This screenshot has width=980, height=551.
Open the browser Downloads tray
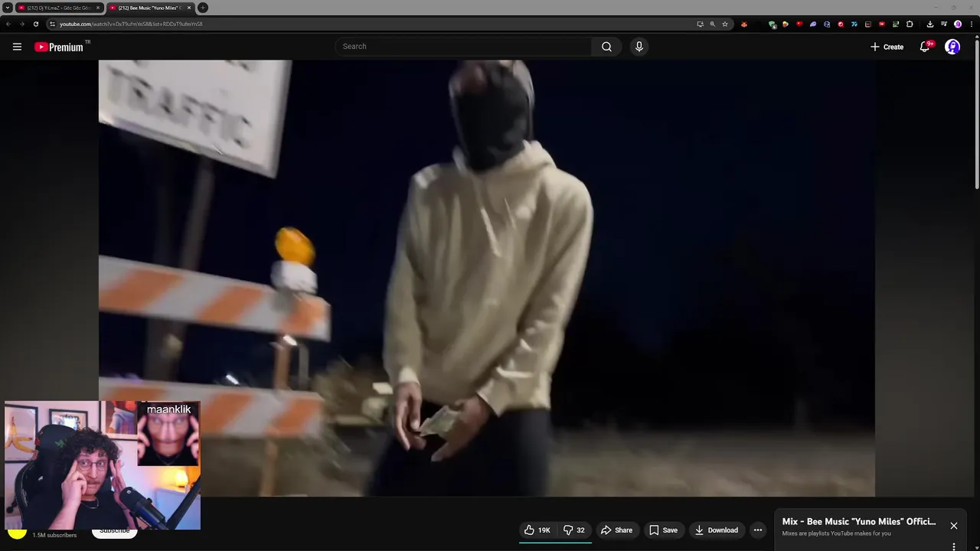coord(930,24)
